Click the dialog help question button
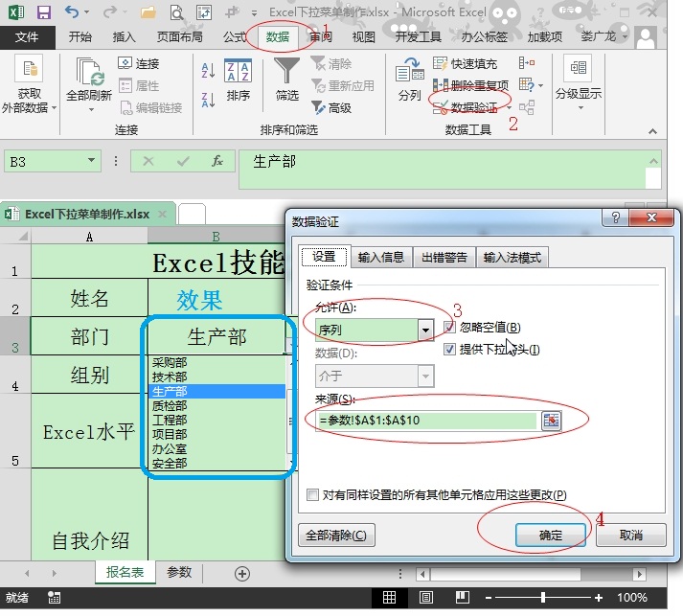 point(616,217)
